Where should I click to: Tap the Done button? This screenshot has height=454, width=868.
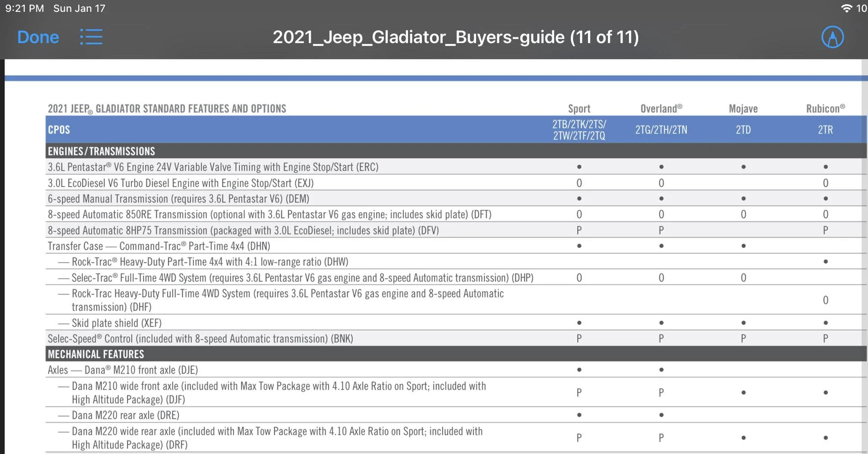tap(38, 37)
